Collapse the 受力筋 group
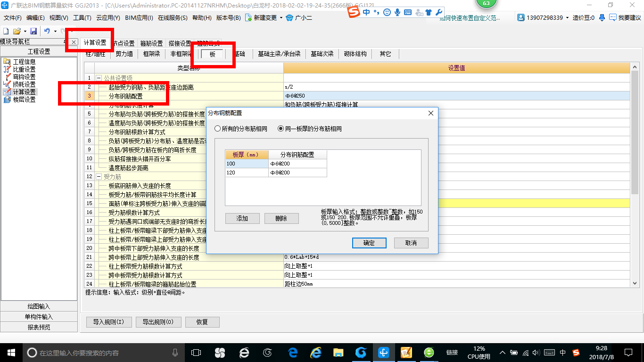644x362 pixels. point(99,177)
